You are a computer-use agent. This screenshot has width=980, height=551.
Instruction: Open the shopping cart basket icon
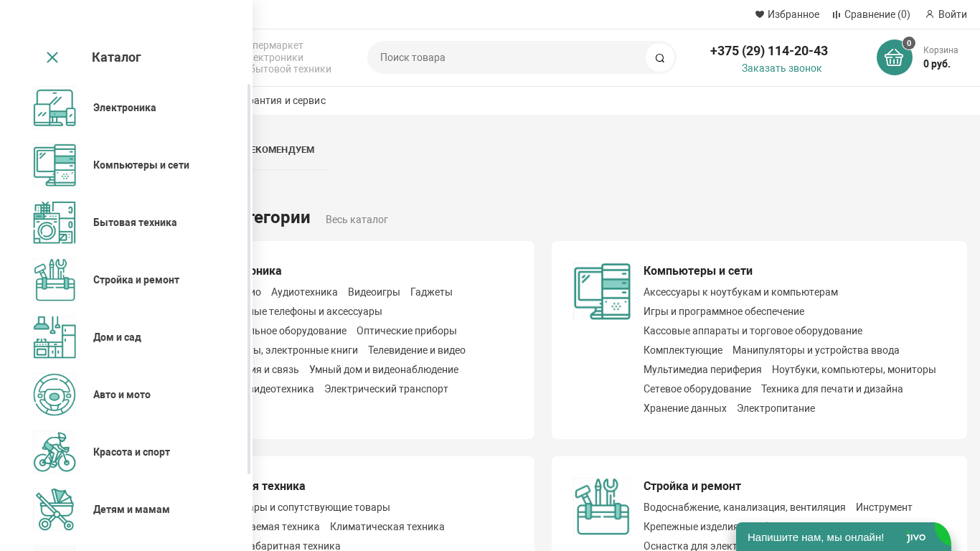point(895,57)
